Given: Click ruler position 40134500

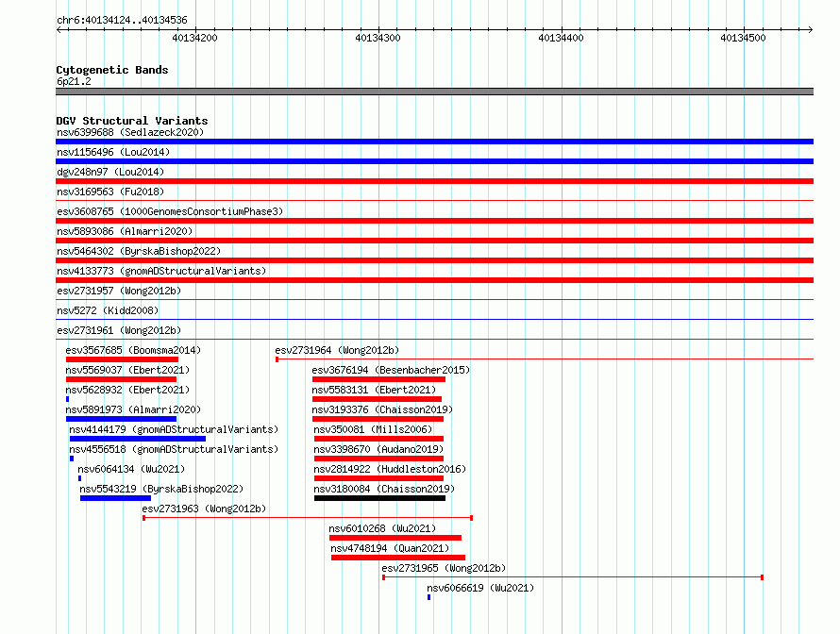Looking at the screenshot, I should [744, 38].
